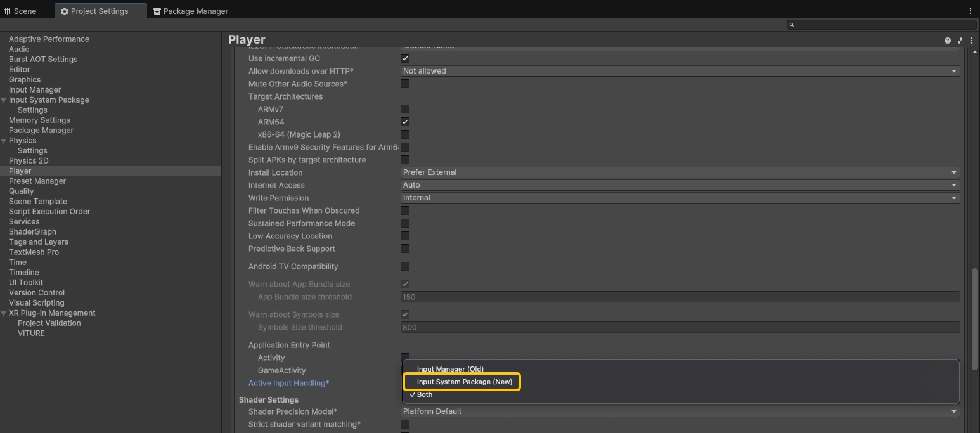Image resolution: width=980 pixels, height=433 pixels.
Task: Collapse the Input System Package section
Action: click(4, 100)
